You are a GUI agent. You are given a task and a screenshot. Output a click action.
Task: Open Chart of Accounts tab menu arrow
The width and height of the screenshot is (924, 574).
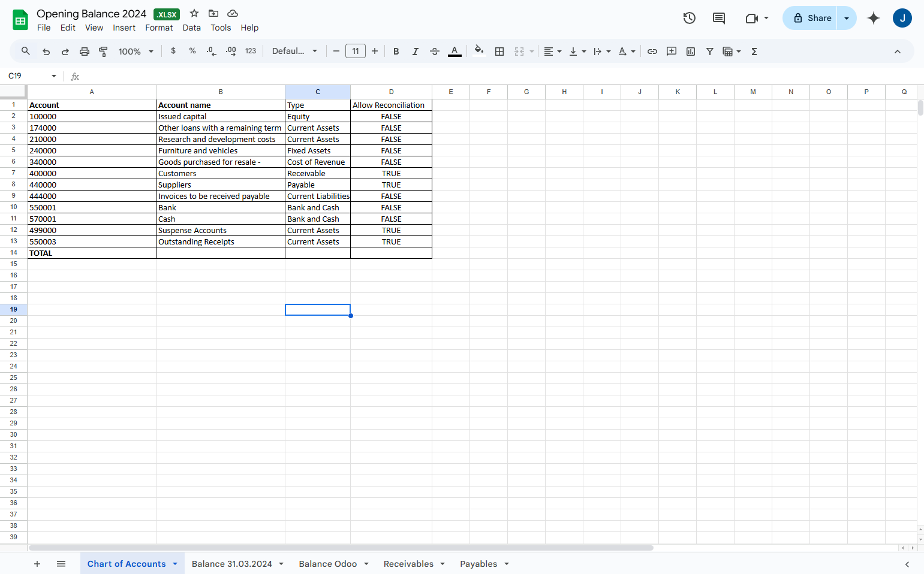[x=175, y=564]
